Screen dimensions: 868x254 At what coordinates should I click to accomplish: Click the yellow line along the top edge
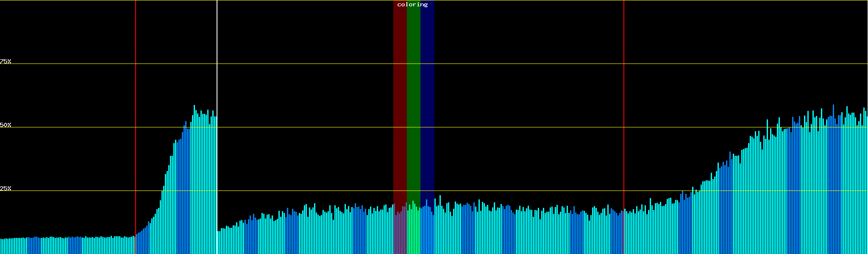509,0
